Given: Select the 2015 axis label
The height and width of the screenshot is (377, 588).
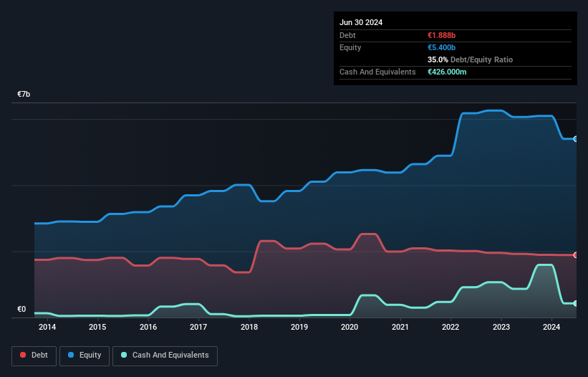Looking at the screenshot, I should pyautogui.click(x=97, y=327).
